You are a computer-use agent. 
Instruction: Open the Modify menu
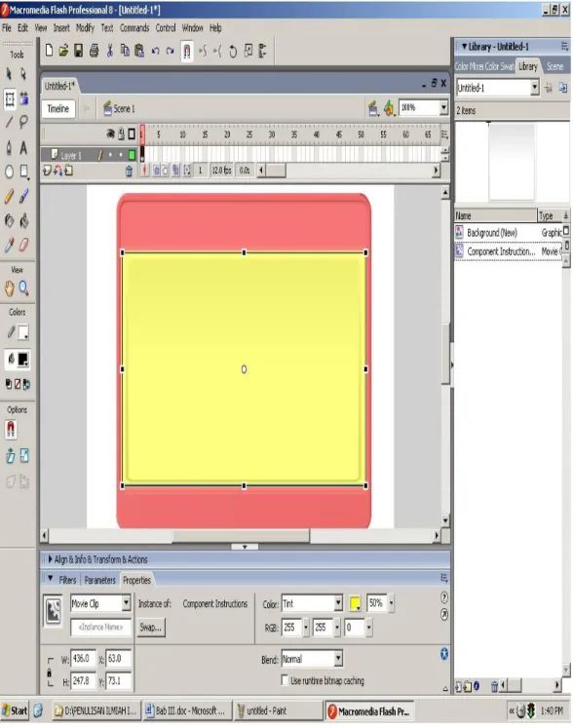(85, 28)
